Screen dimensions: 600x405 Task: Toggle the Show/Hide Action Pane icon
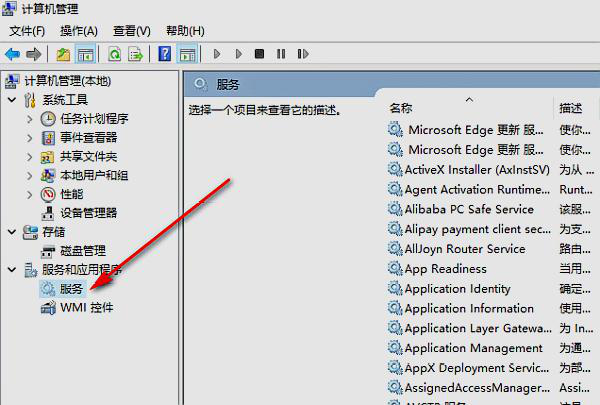click(187, 54)
